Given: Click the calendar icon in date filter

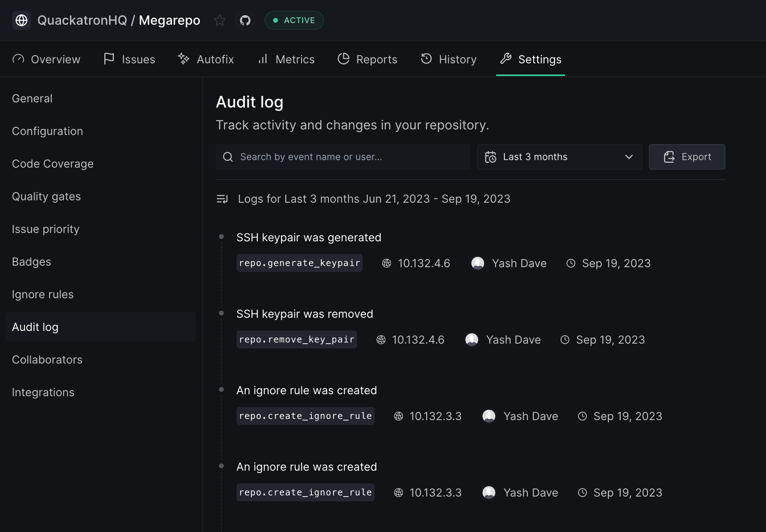Looking at the screenshot, I should [490, 157].
